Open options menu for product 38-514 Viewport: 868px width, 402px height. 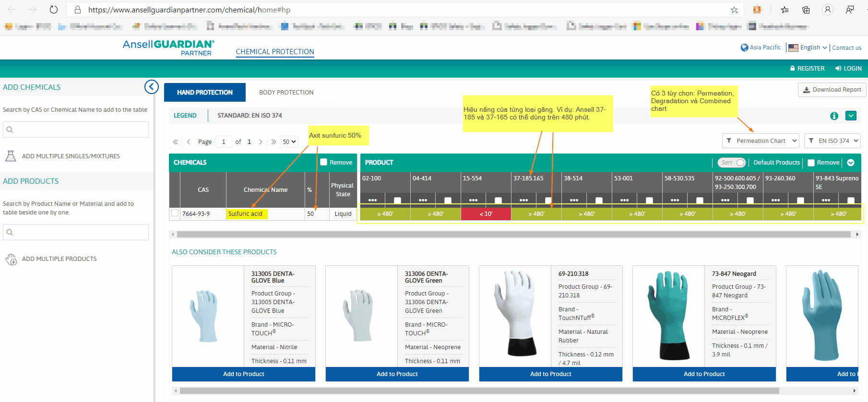(574, 200)
